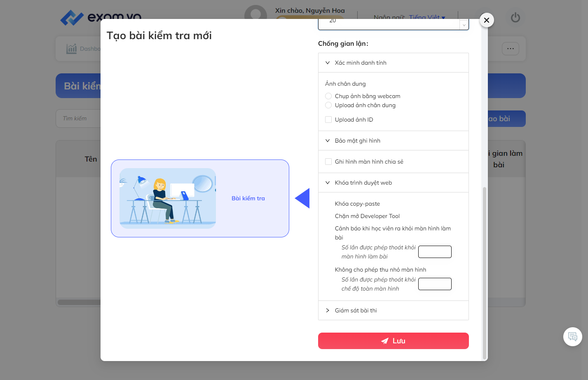This screenshot has width=588, height=380.
Task: Collapse Bảo mật ghi hình section
Action: pos(394,141)
